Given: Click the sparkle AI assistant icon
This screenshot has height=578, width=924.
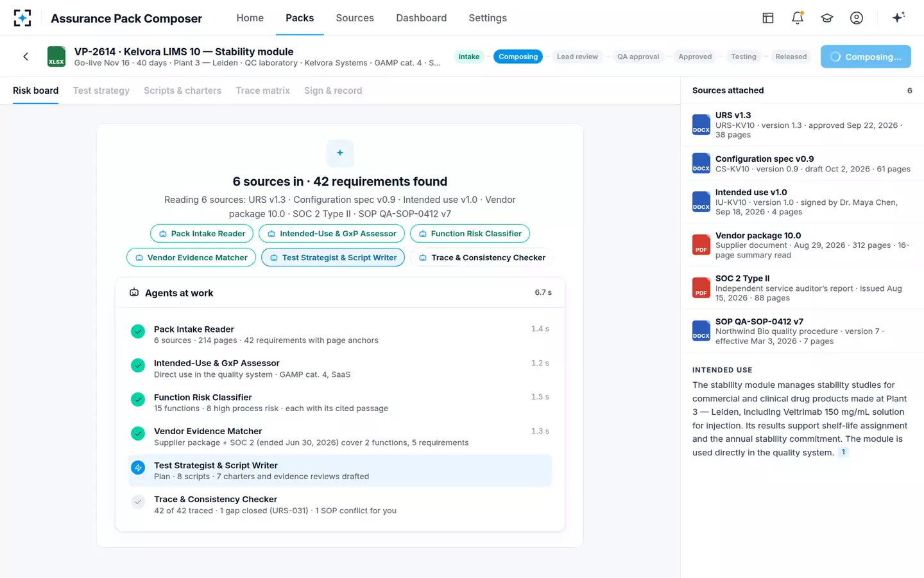Looking at the screenshot, I should click(x=898, y=17).
